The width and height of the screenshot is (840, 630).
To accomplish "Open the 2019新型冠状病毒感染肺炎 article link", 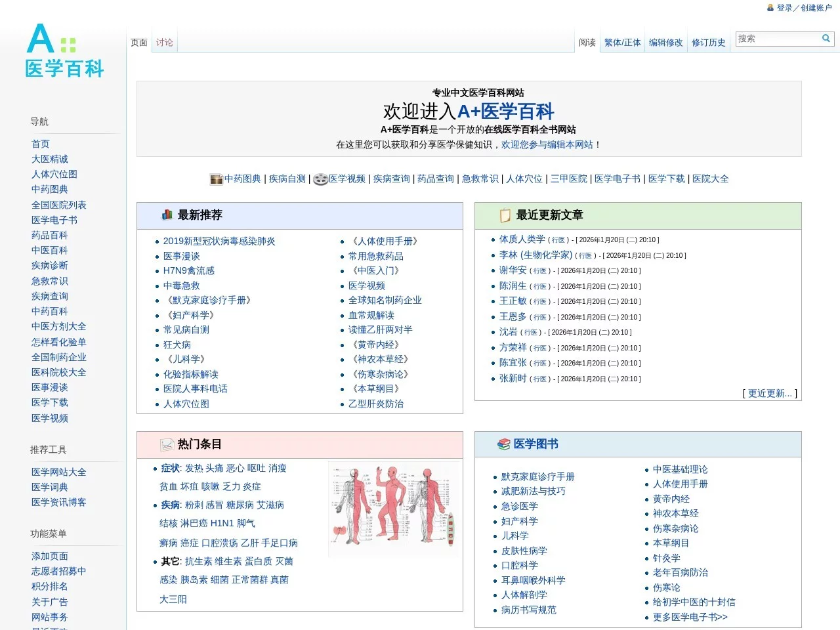I will 219,241.
